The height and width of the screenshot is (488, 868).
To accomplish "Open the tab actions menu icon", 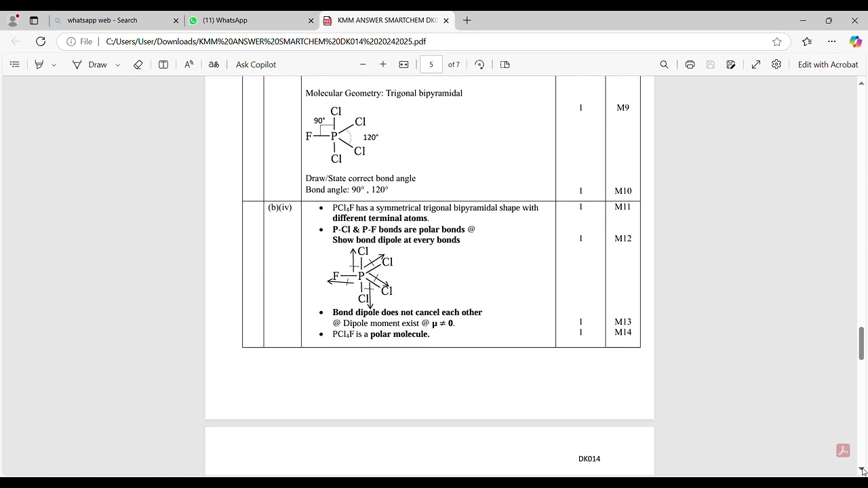I will 34,20.
